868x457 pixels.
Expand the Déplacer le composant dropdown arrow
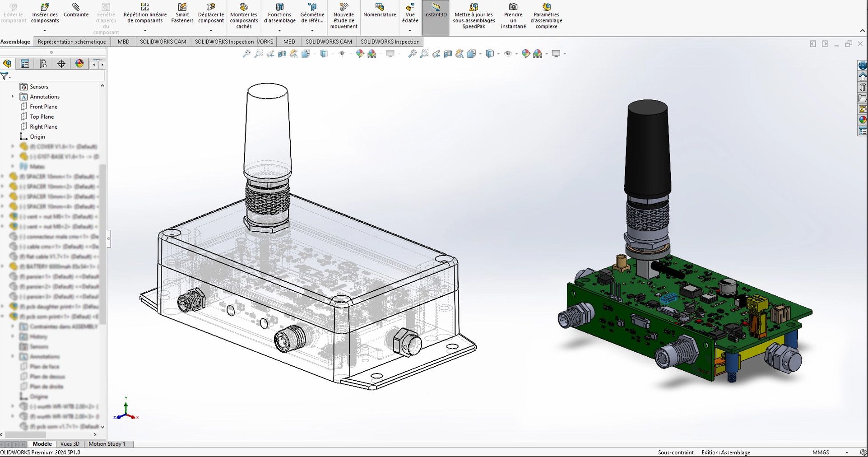[211, 31]
